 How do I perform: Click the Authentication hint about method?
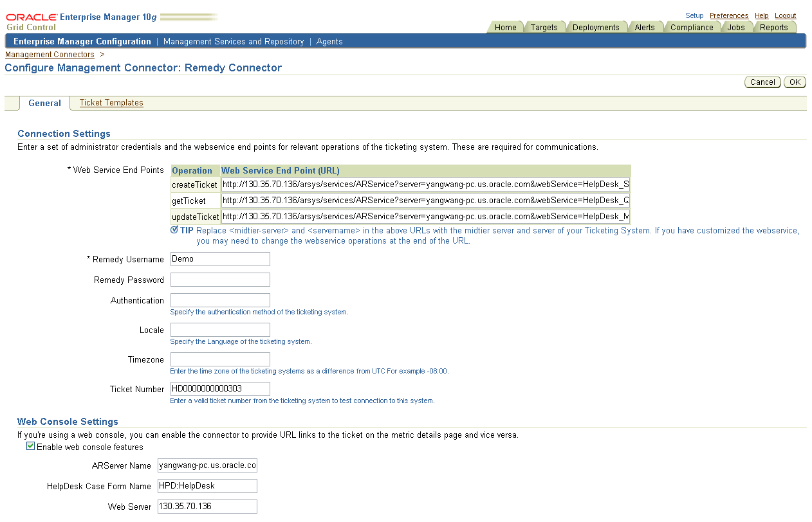[x=259, y=312]
